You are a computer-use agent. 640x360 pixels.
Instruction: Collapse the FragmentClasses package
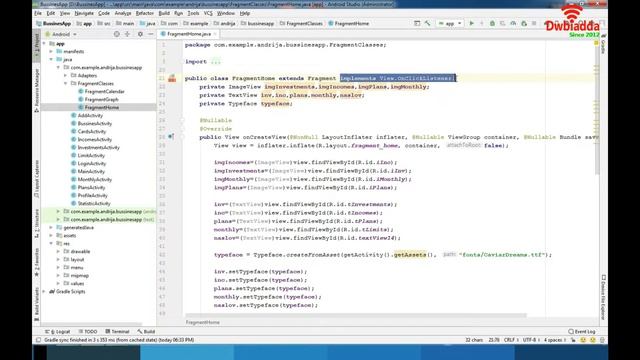click(x=65, y=84)
